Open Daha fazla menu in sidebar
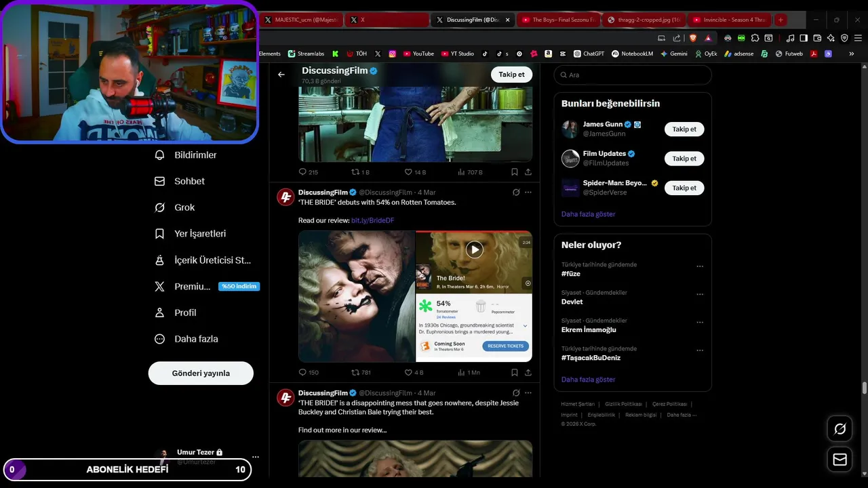The height and width of the screenshot is (488, 868). pos(186,339)
